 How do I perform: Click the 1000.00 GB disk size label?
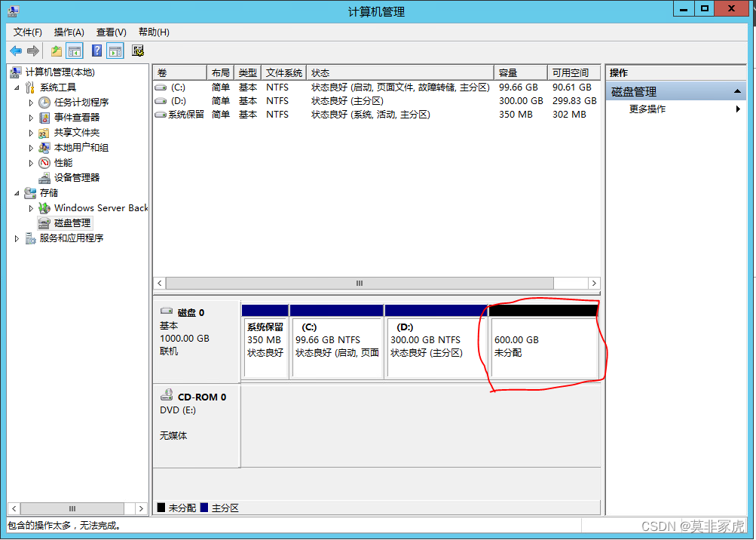[x=184, y=339]
